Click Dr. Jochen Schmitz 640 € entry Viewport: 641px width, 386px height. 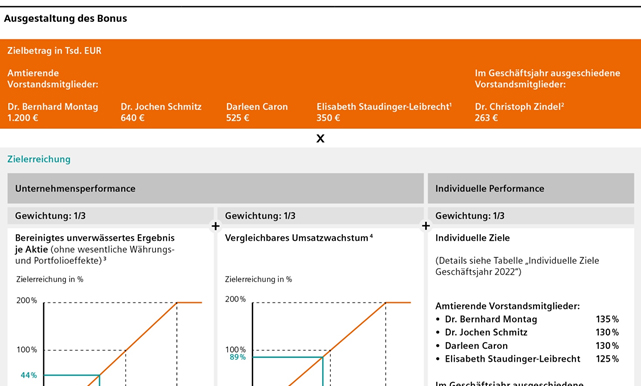(x=161, y=112)
